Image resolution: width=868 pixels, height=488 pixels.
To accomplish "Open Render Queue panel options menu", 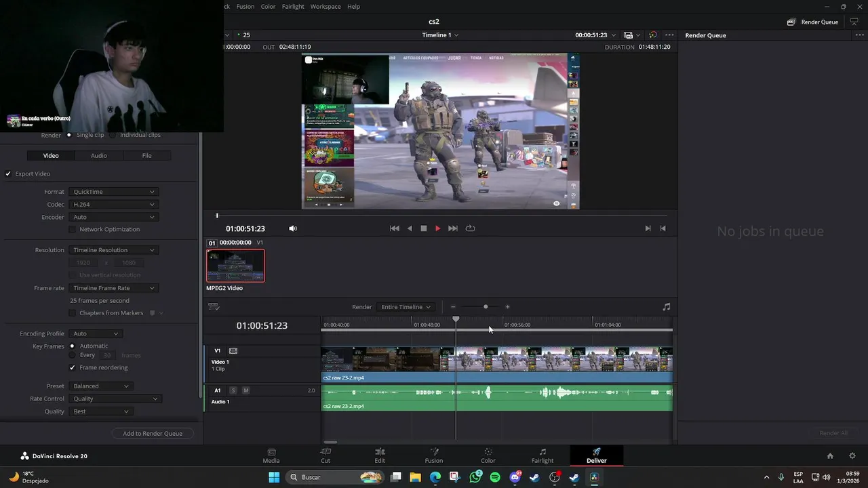I will click(x=860, y=35).
